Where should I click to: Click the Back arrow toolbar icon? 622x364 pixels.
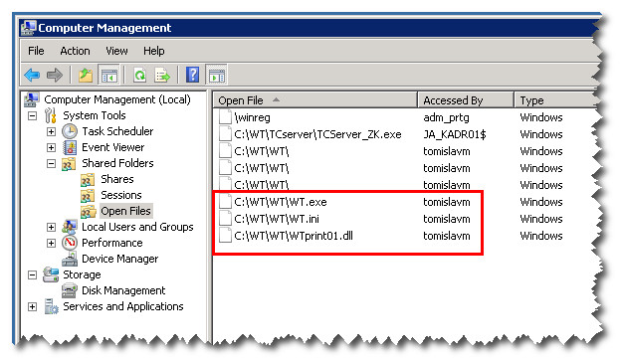click(x=32, y=75)
